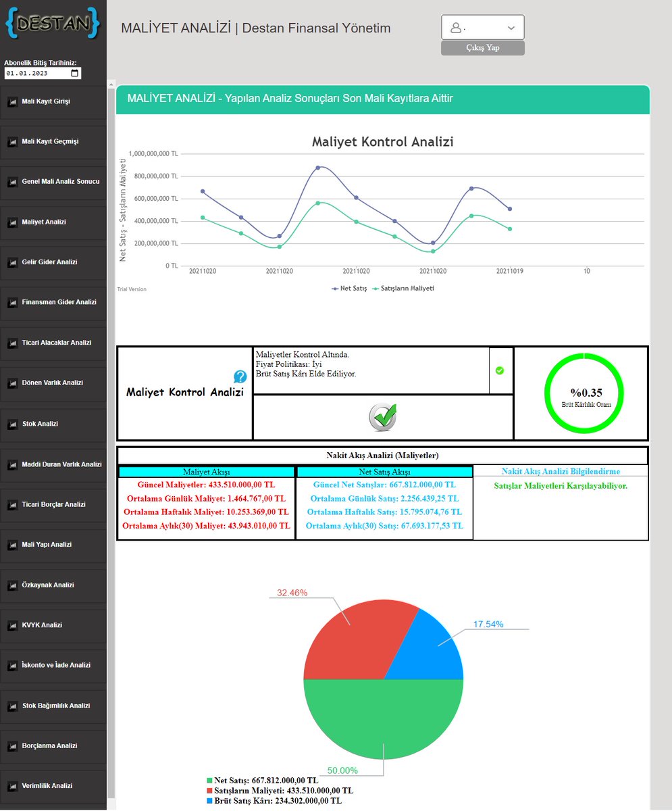This screenshot has height=811, width=672.
Task: Go to Genel Mali Analiz Sonucu
Action: pyautogui.click(x=53, y=182)
